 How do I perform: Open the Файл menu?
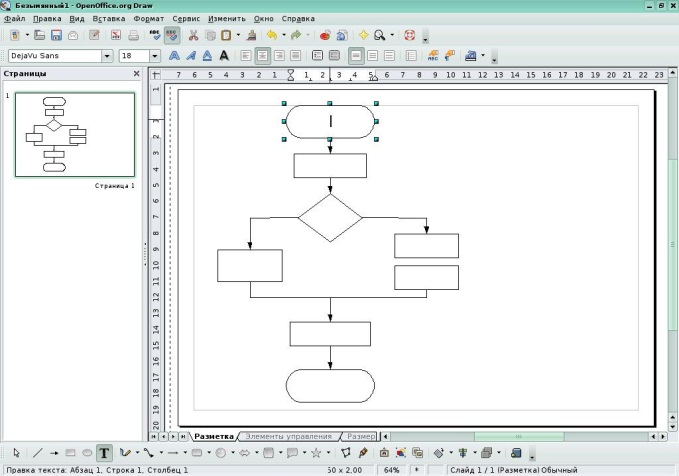15,19
